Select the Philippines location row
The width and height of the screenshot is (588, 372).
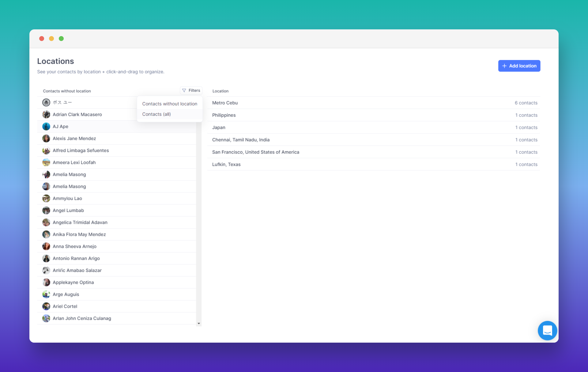(x=373, y=115)
